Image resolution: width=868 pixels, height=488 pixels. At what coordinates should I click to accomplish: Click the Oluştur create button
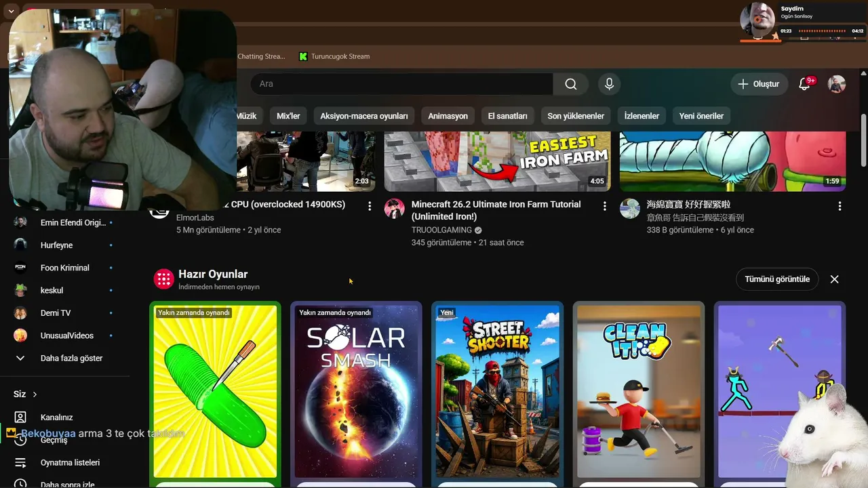click(759, 84)
